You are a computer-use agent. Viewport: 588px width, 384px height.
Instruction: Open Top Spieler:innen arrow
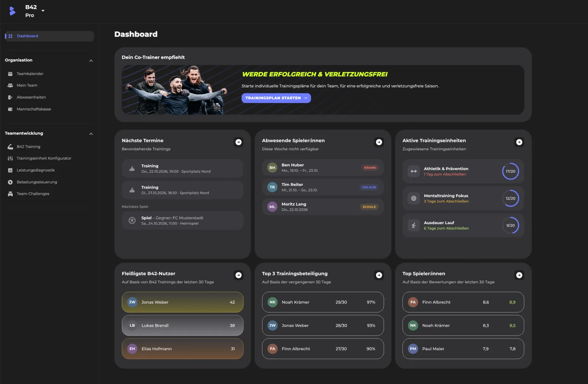[x=519, y=275]
